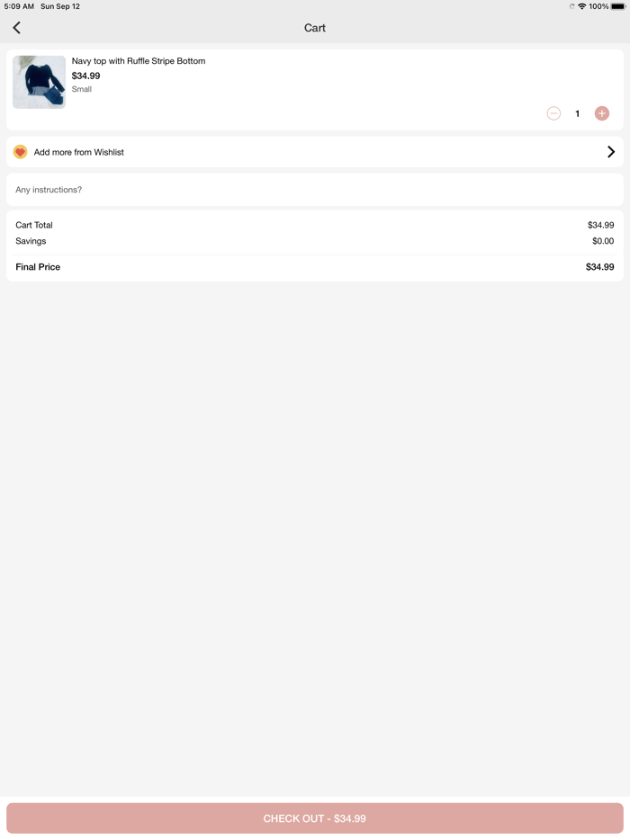
Task: Decrease item quantity with minus button
Action: (553, 113)
